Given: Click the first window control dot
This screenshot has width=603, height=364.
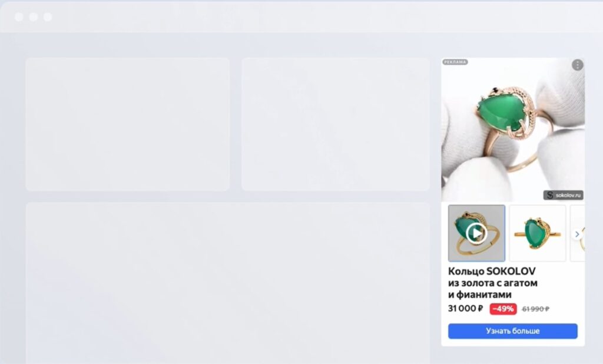Looking at the screenshot, I should pyautogui.click(x=19, y=17).
